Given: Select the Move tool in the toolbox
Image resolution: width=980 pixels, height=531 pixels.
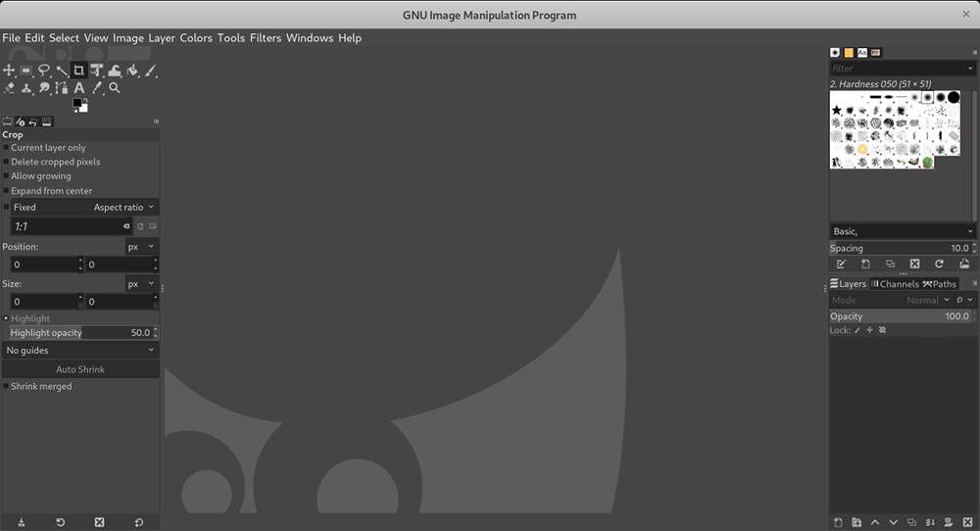Looking at the screenshot, I should click(x=9, y=71).
